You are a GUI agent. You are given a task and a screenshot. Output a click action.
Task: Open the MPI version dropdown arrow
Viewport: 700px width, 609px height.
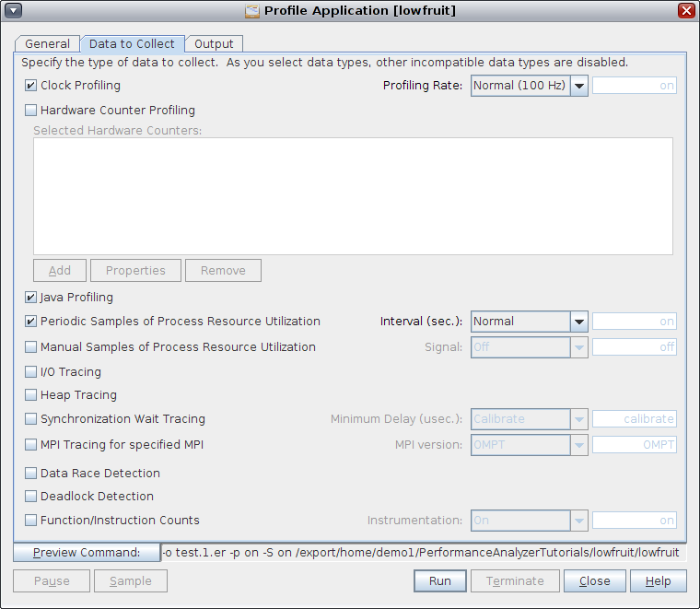coord(579,445)
